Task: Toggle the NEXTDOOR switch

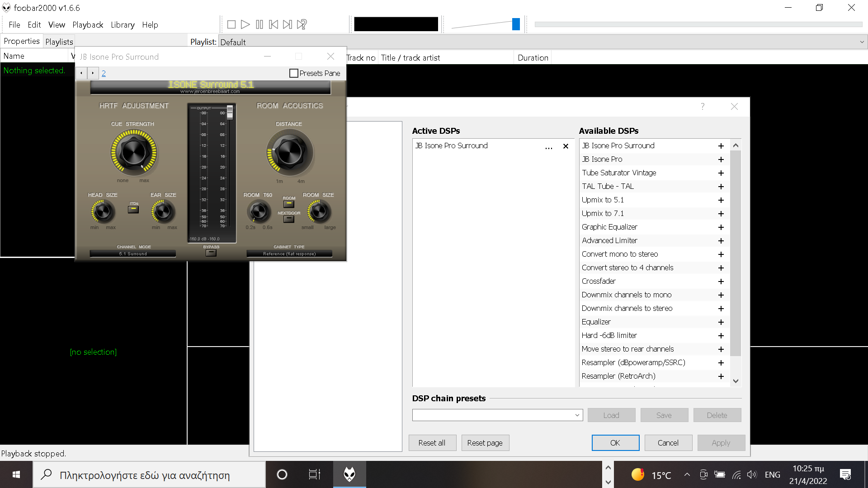Action: (x=289, y=219)
